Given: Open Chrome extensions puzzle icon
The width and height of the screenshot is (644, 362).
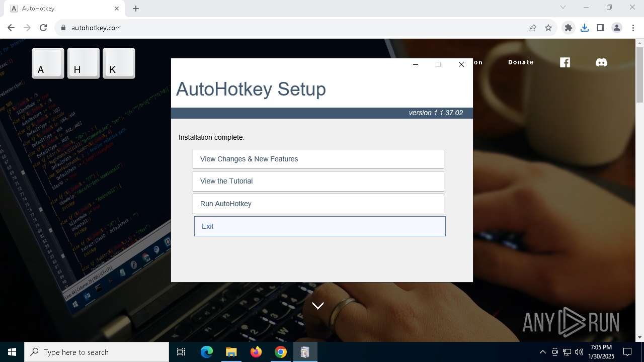Looking at the screenshot, I should 569,28.
